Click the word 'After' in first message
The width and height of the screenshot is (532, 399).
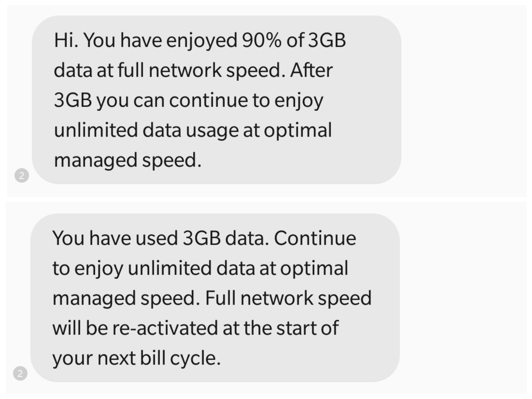click(x=312, y=70)
